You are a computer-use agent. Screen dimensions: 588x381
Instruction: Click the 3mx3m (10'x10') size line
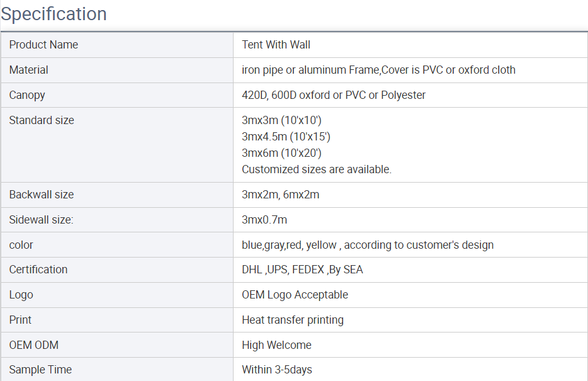coord(281,120)
